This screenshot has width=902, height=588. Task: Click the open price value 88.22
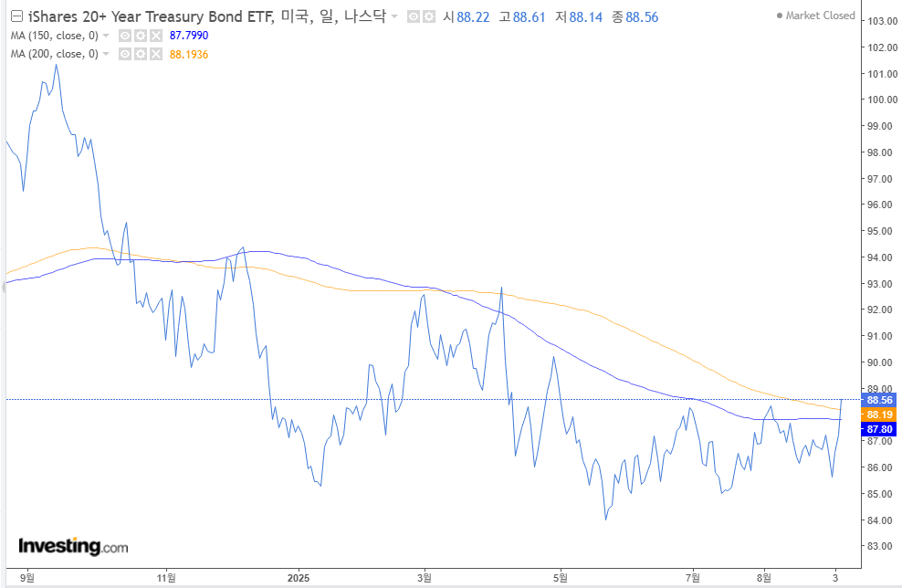click(x=473, y=17)
